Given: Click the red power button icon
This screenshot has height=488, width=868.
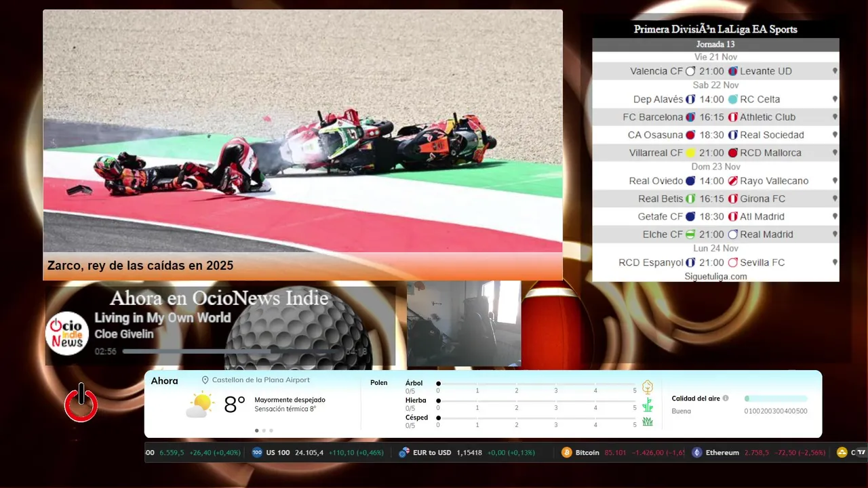Looking at the screenshot, I should coord(81,403).
